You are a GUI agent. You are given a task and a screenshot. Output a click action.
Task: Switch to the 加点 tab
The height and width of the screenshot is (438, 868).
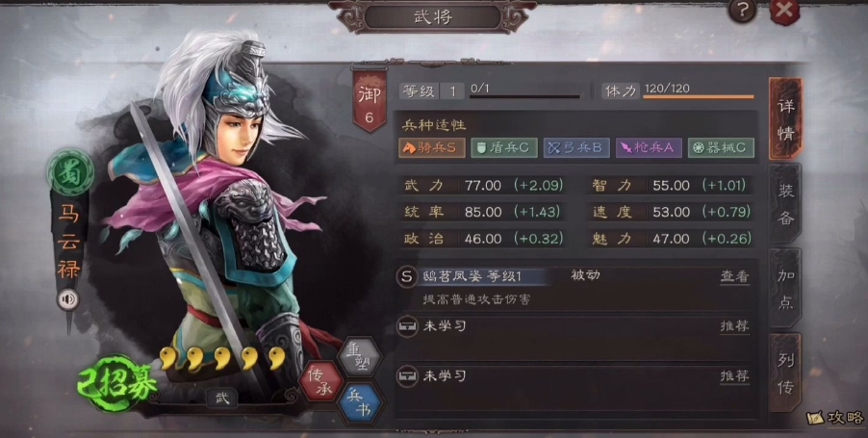click(785, 289)
